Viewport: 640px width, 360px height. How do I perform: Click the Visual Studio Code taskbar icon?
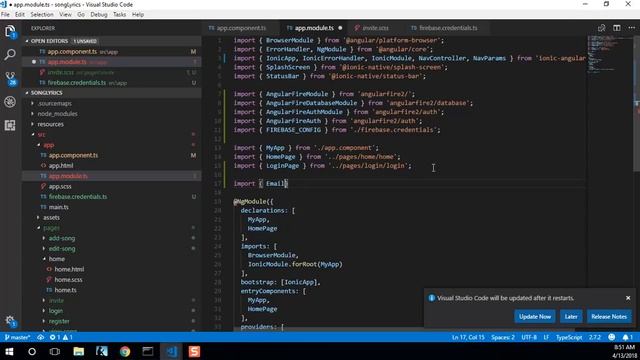[171, 351]
